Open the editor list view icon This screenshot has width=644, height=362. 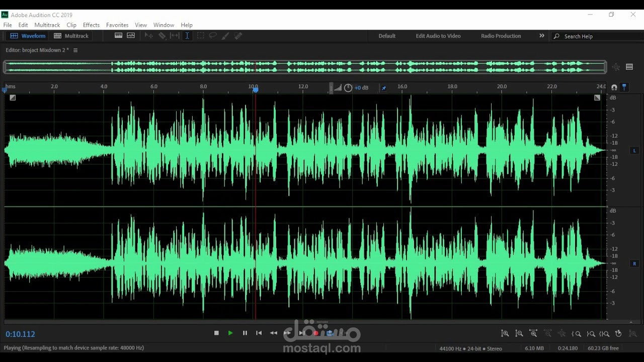pyautogui.click(x=629, y=67)
